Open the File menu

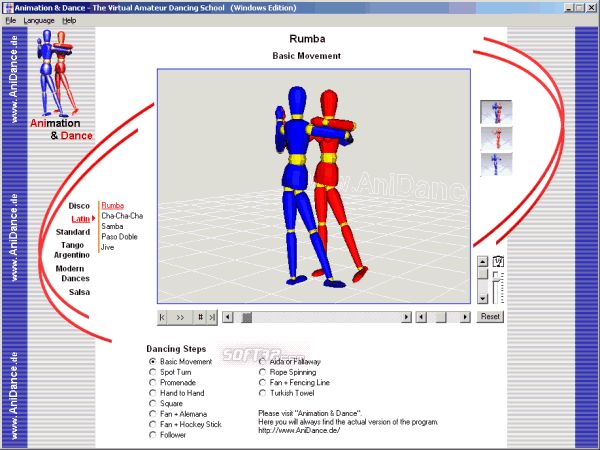click(x=11, y=21)
